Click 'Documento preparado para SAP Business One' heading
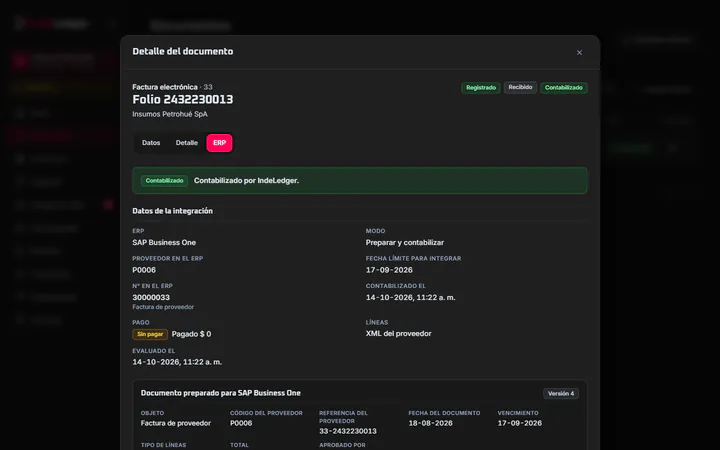This screenshot has width=720, height=450. coord(220,393)
